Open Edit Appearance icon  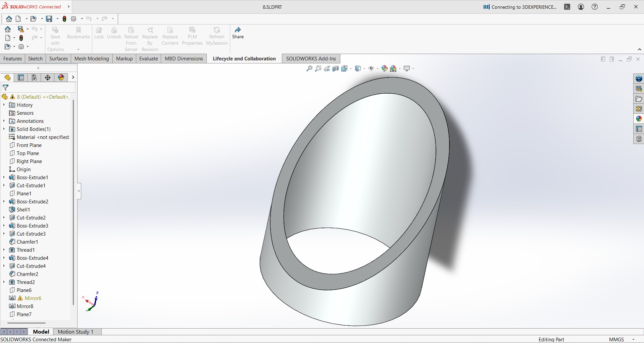click(x=385, y=68)
